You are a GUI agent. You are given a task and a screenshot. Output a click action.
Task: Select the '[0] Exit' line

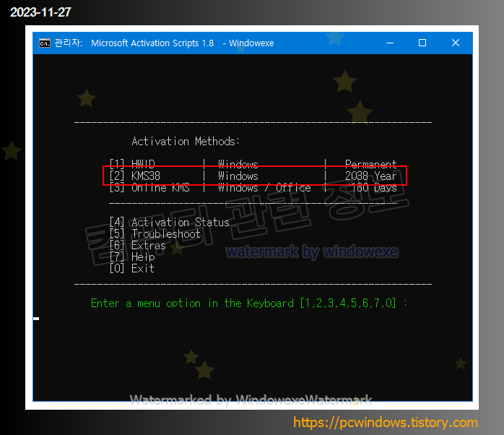click(x=132, y=269)
